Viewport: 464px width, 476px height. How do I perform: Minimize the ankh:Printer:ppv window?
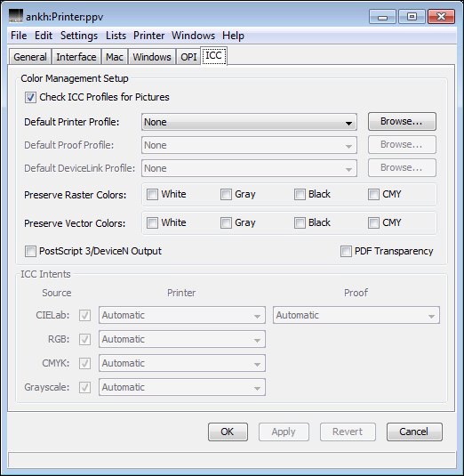(382, 17)
